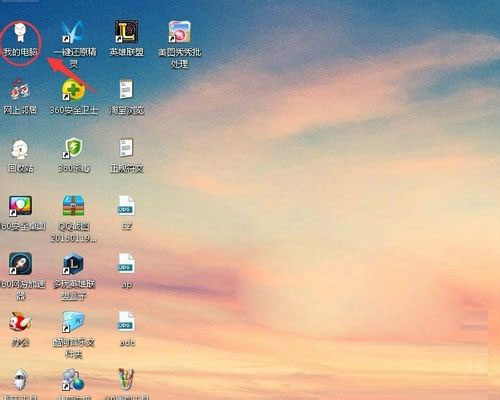
Task: Select the text document beside 360安全卫士
Action: click(x=126, y=89)
